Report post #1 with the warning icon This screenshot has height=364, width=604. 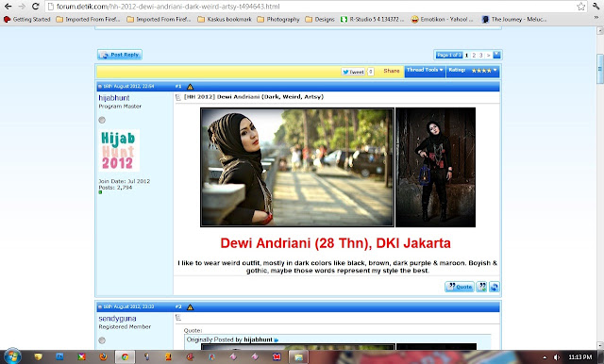click(x=190, y=87)
